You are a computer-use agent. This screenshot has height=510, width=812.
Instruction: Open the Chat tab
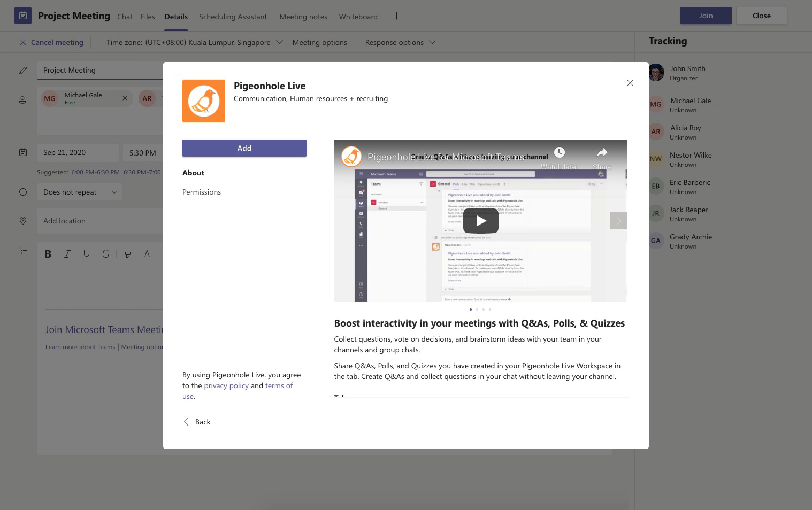point(125,17)
